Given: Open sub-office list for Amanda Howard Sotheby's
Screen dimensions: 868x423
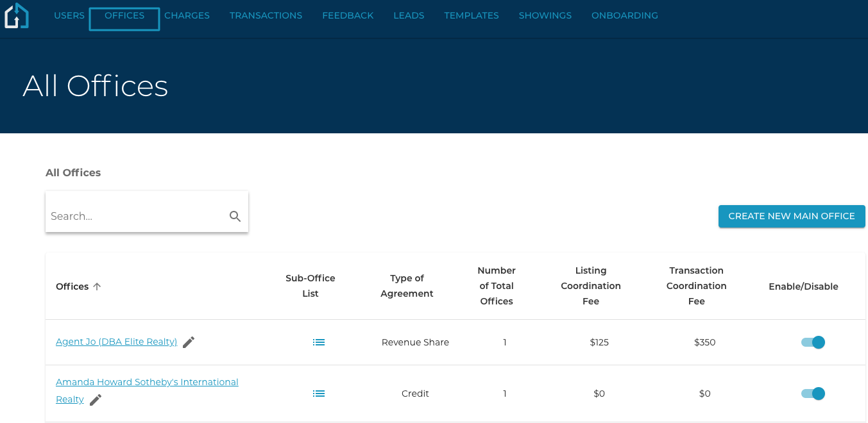Looking at the screenshot, I should pos(319,394).
